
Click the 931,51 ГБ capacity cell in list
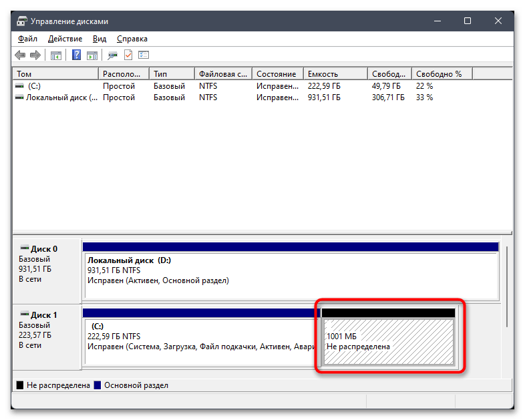pyautogui.click(x=324, y=97)
